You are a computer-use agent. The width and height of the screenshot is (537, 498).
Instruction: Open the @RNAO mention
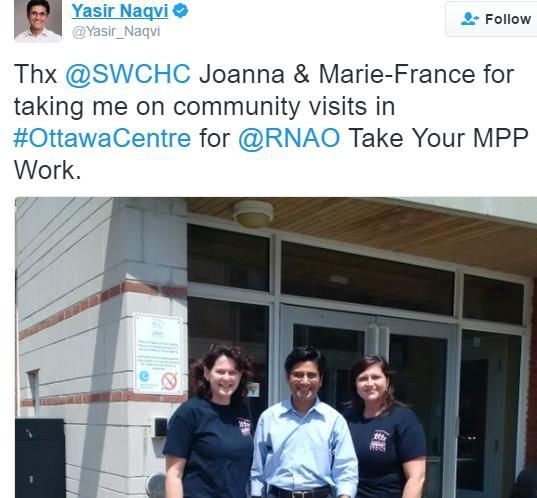[x=289, y=138]
